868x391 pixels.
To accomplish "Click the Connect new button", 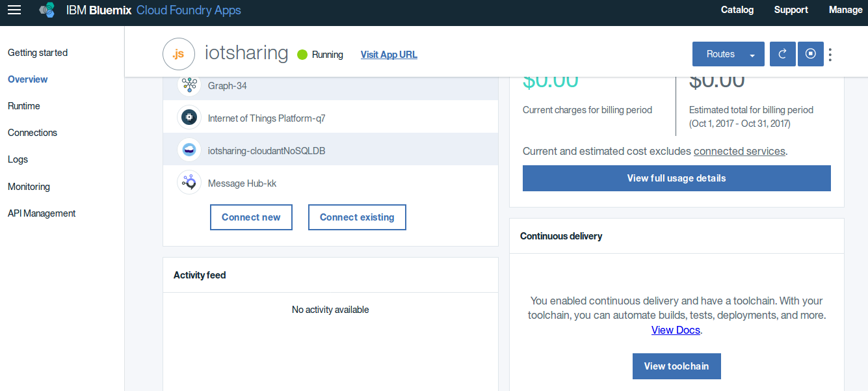I will point(251,217).
